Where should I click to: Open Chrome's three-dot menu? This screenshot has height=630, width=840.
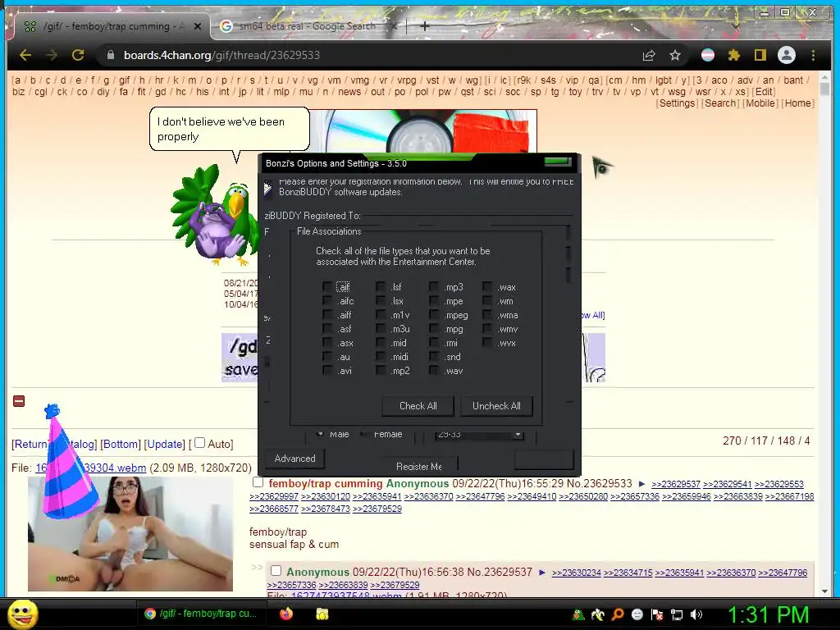813,55
